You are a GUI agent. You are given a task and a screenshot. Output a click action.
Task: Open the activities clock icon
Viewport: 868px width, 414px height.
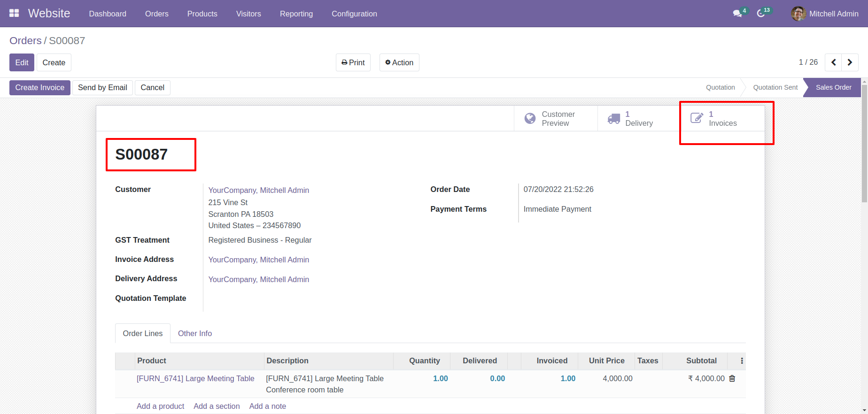click(761, 14)
